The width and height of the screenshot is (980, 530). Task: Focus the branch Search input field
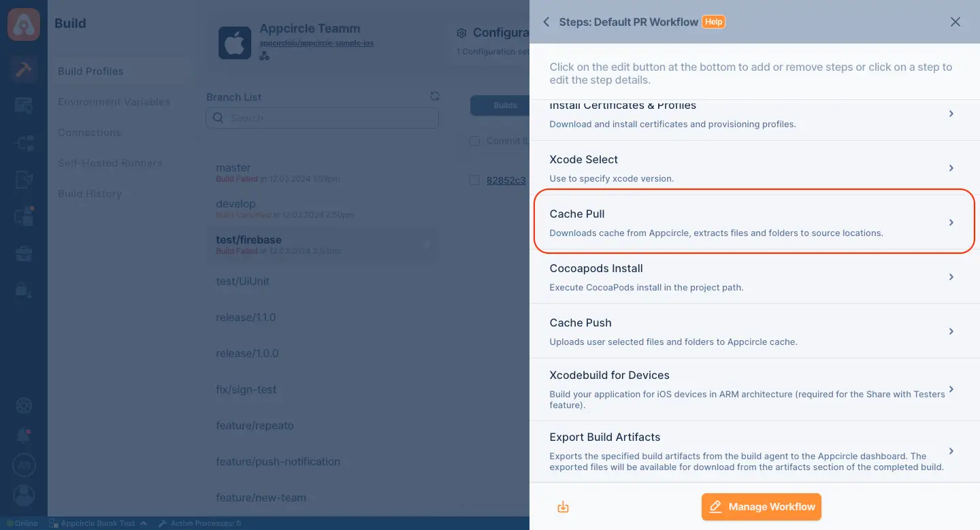pos(323,118)
